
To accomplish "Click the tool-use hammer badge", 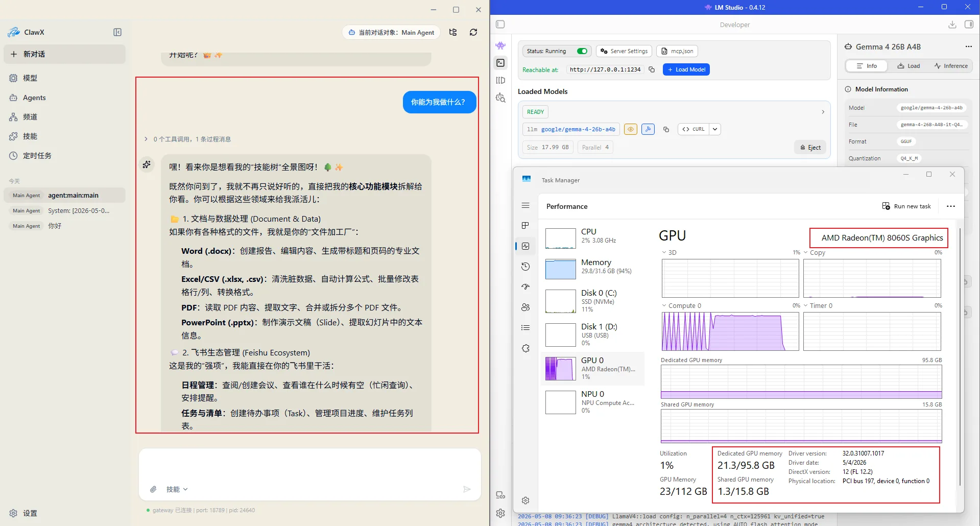I will pyautogui.click(x=648, y=129).
